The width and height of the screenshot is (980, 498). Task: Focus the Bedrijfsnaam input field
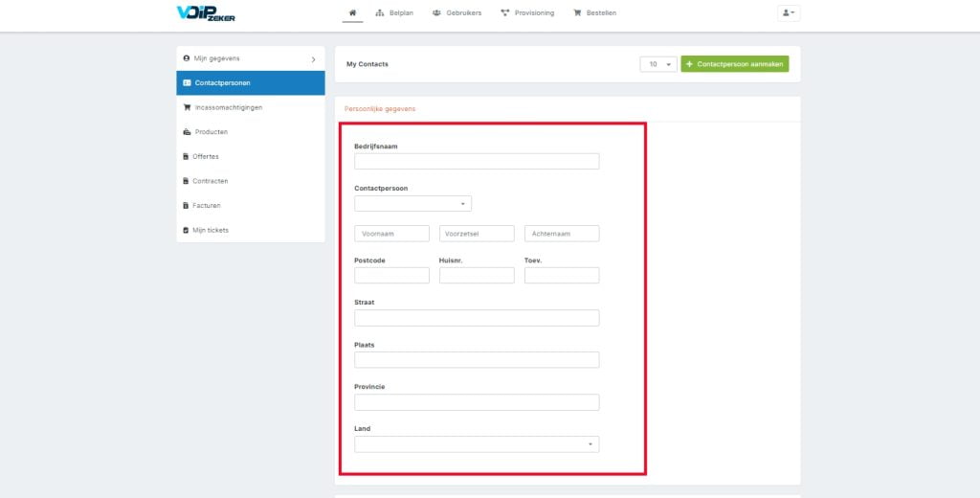477,162
